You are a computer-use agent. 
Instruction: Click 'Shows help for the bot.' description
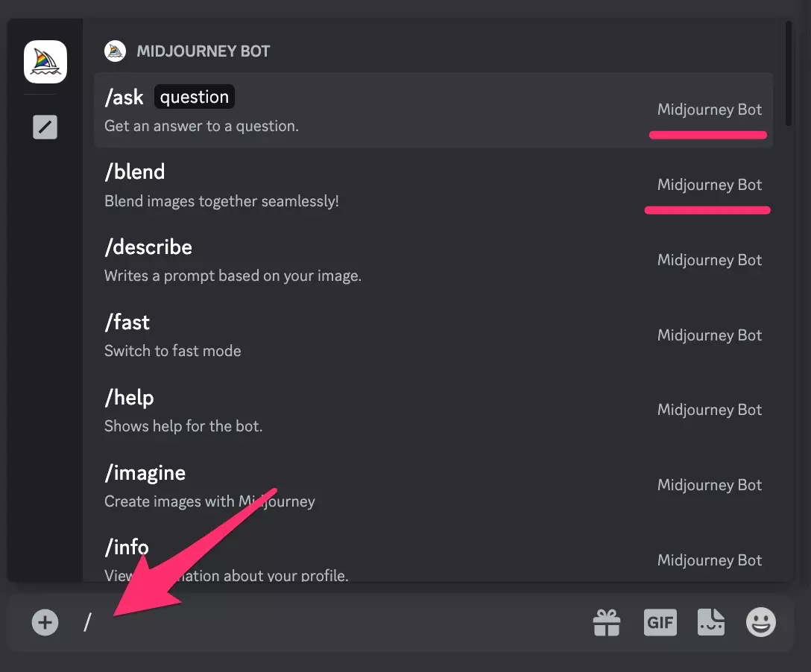[183, 426]
